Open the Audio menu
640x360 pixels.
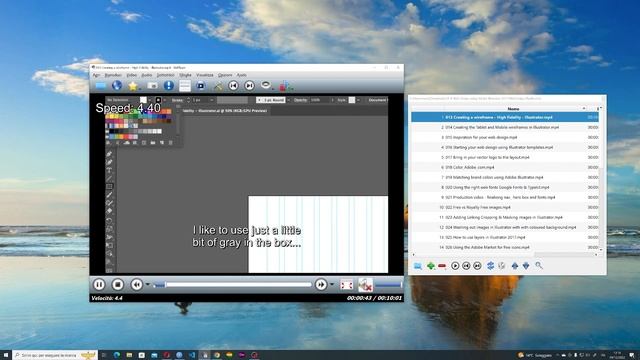(147, 75)
